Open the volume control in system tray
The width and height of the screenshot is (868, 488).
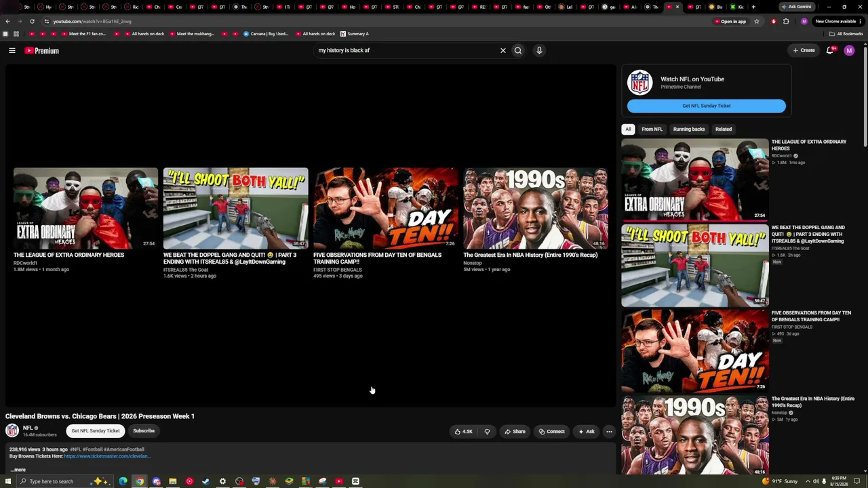click(815, 481)
